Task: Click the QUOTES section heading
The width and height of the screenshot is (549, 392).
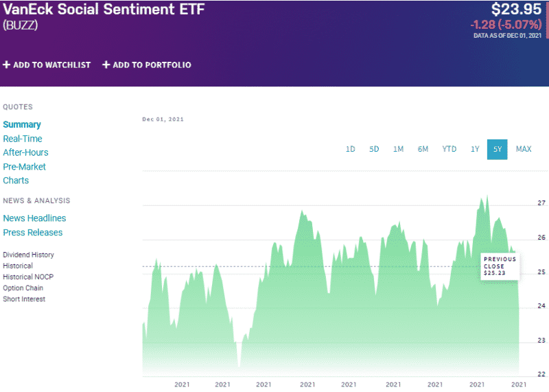Action: click(x=18, y=107)
